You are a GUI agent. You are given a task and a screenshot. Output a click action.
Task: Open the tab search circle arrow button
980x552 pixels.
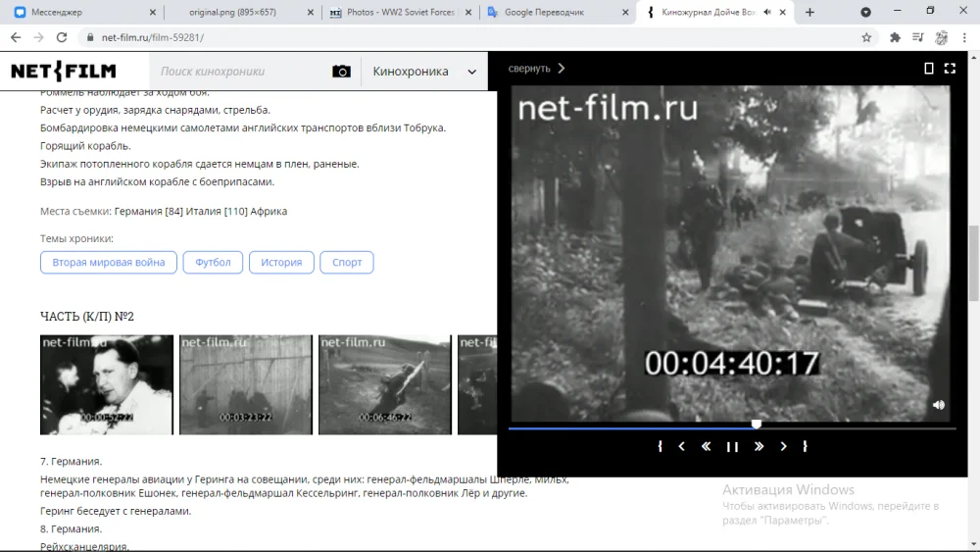pos(865,12)
